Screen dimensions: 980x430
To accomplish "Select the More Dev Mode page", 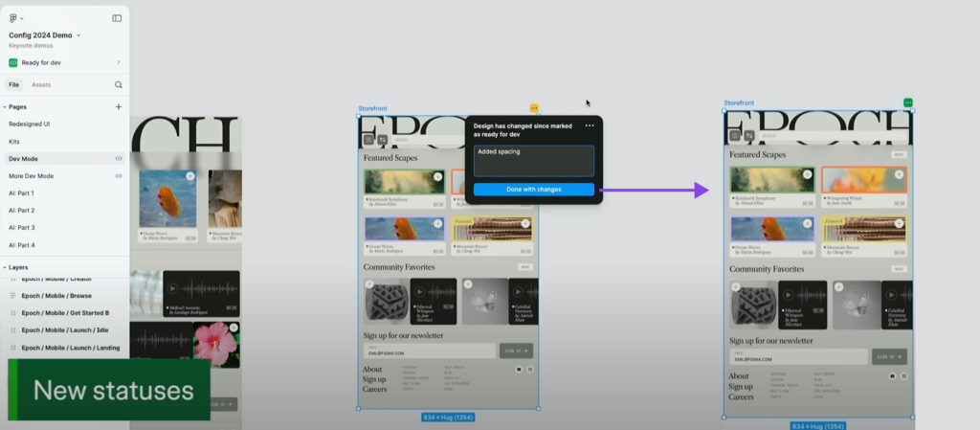I will [31, 176].
